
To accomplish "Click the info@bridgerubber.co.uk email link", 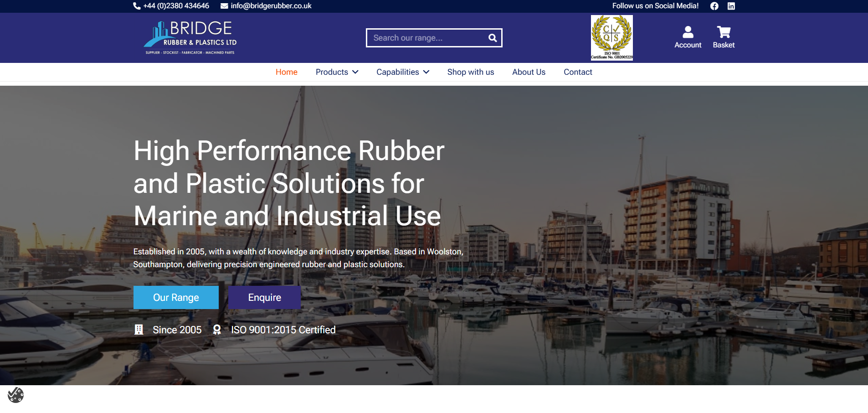I will (x=271, y=6).
